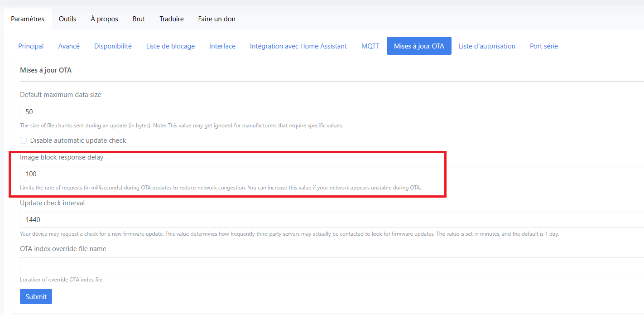Click the Submit button
644x315 pixels.
tap(36, 296)
